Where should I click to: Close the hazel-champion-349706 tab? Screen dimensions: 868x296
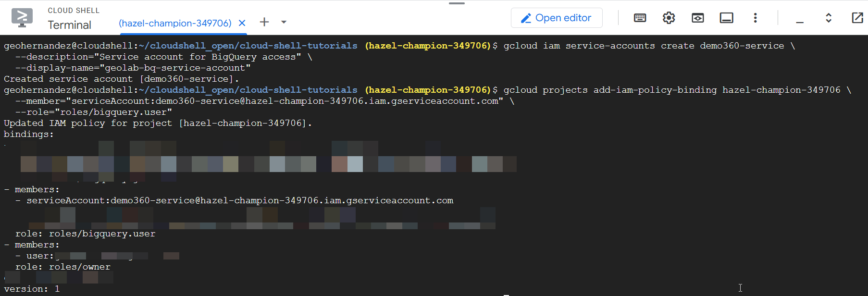click(x=242, y=23)
